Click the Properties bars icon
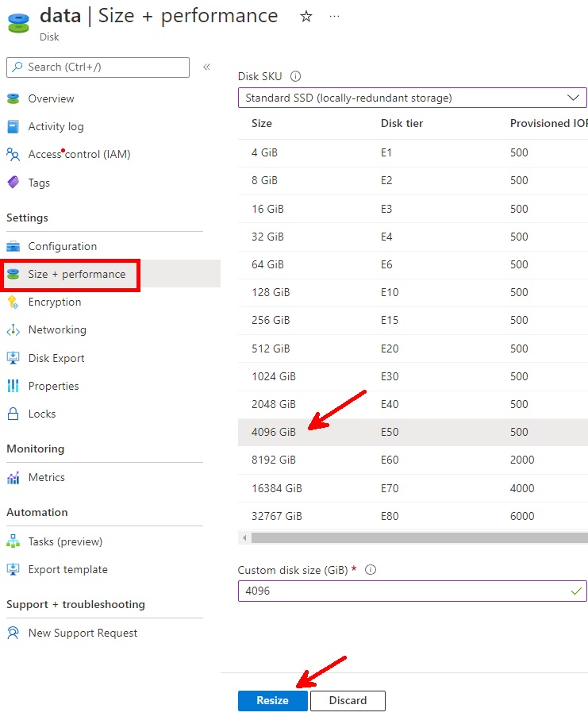This screenshot has width=588, height=724. point(13,386)
